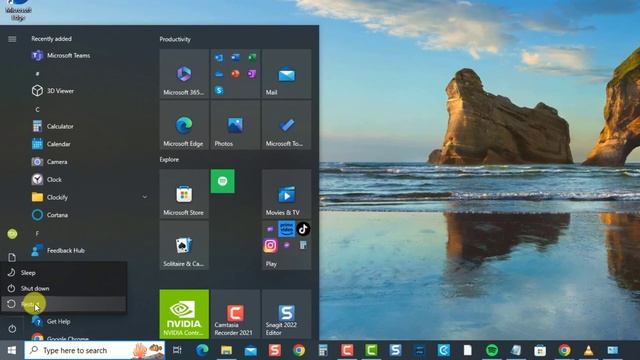Open the Camtasia Recorder 2021 tile

pyautogui.click(x=236, y=314)
